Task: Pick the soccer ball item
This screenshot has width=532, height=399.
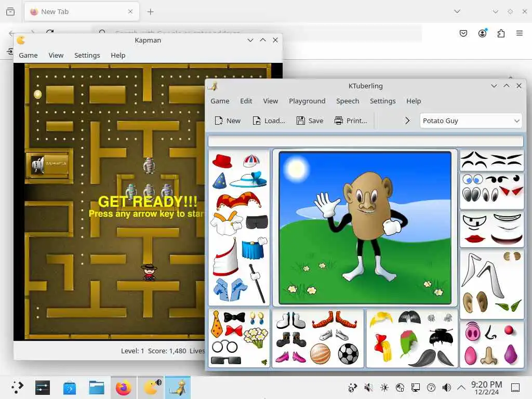Action: (348, 354)
